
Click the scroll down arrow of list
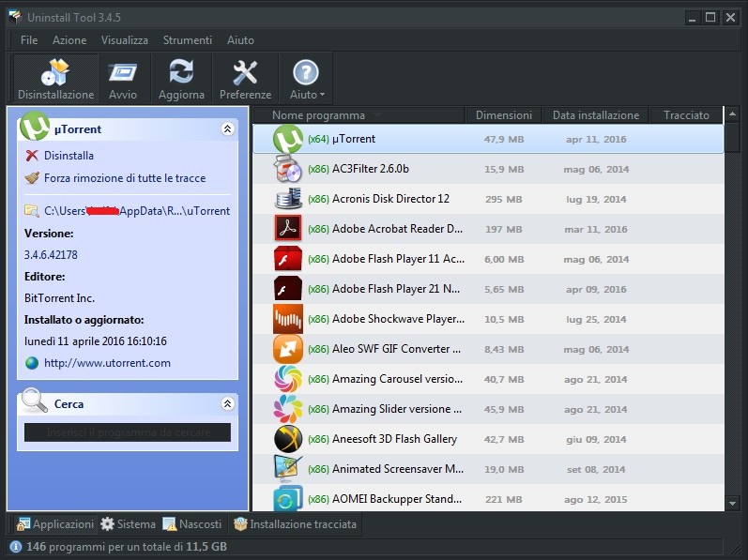click(x=732, y=503)
